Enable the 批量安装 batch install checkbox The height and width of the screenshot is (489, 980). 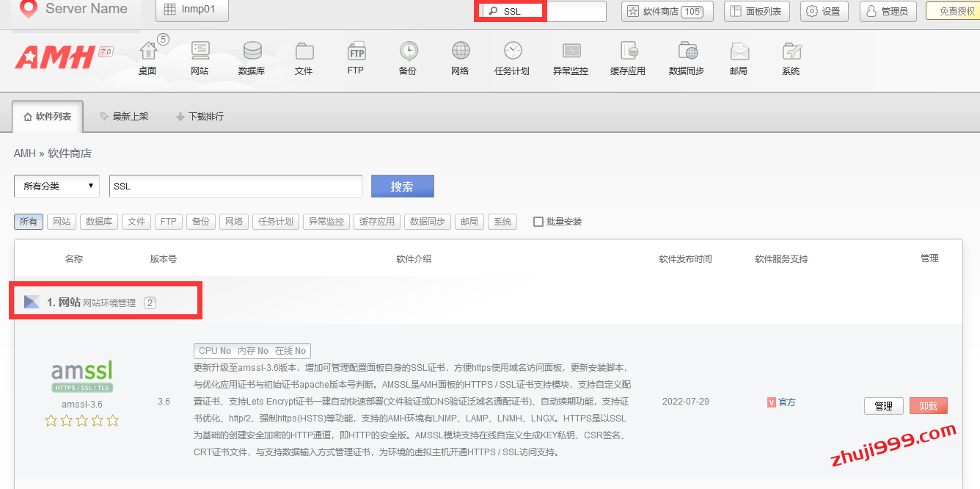[x=538, y=222]
